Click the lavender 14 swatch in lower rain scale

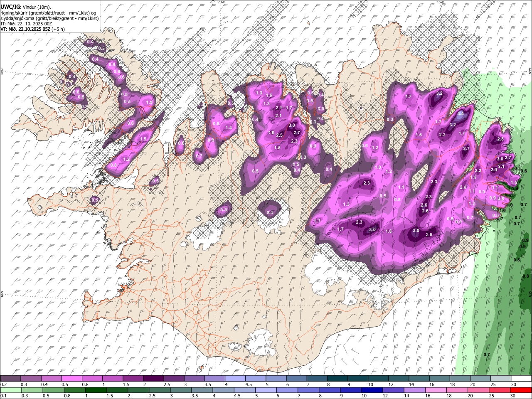414,390
